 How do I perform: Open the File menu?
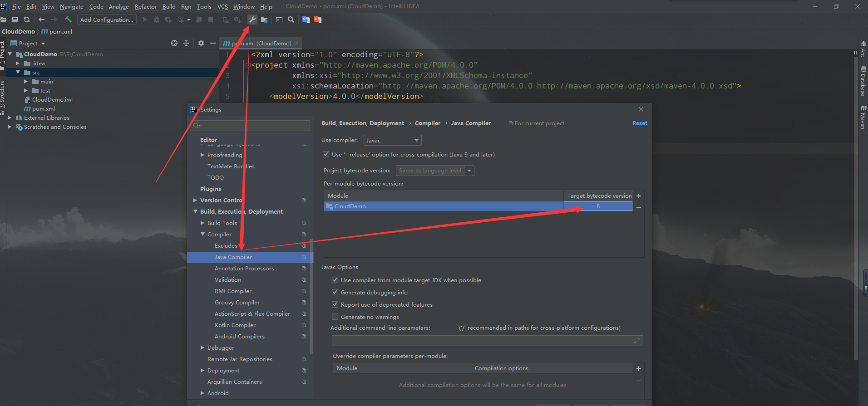coord(16,6)
